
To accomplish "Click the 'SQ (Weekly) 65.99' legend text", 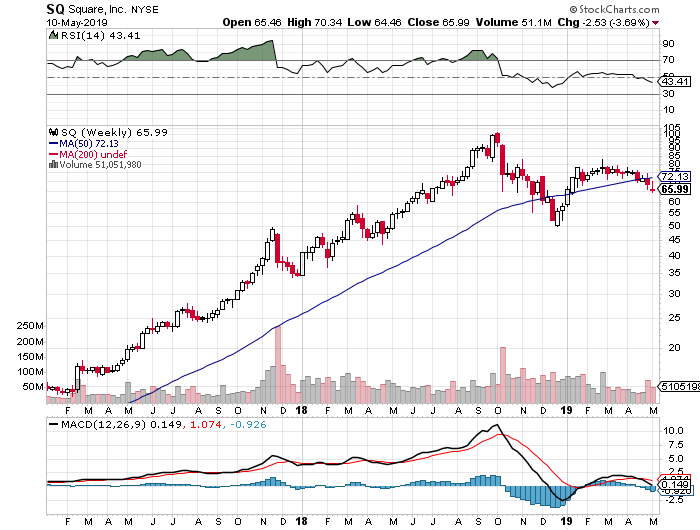I will coord(114,133).
